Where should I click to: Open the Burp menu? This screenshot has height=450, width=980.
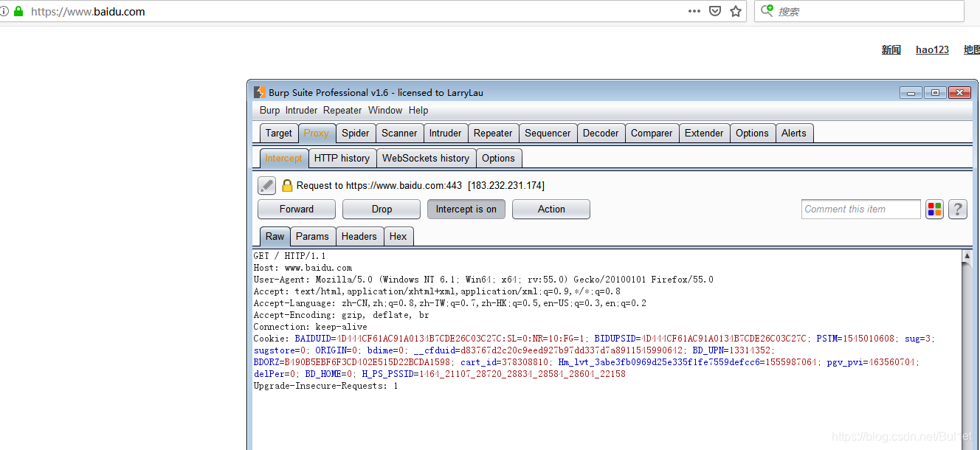pos(269,110)
